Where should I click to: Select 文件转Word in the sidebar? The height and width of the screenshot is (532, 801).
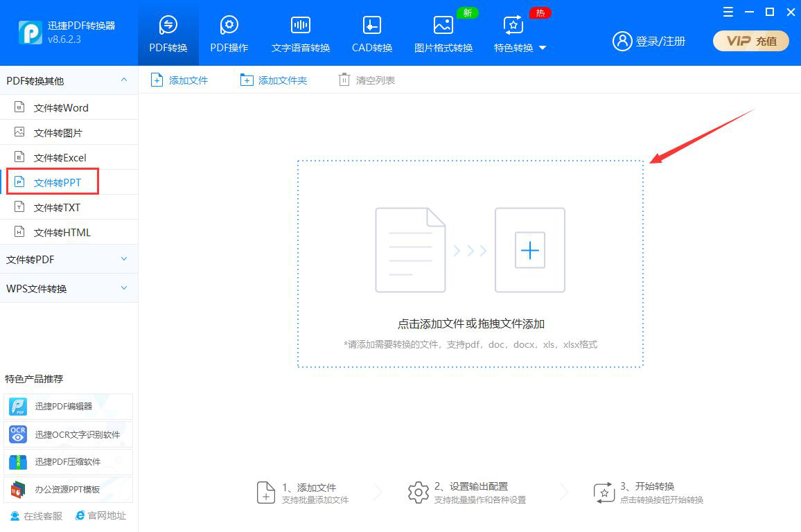(69, 107)
